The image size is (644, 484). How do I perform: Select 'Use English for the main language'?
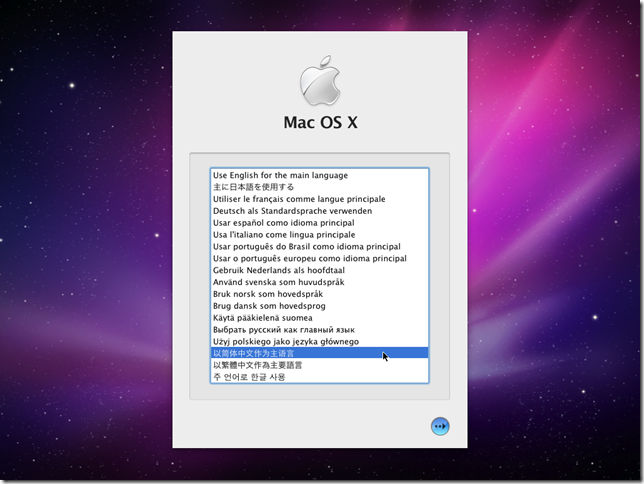pyautogui.click(x=320, y=175)
